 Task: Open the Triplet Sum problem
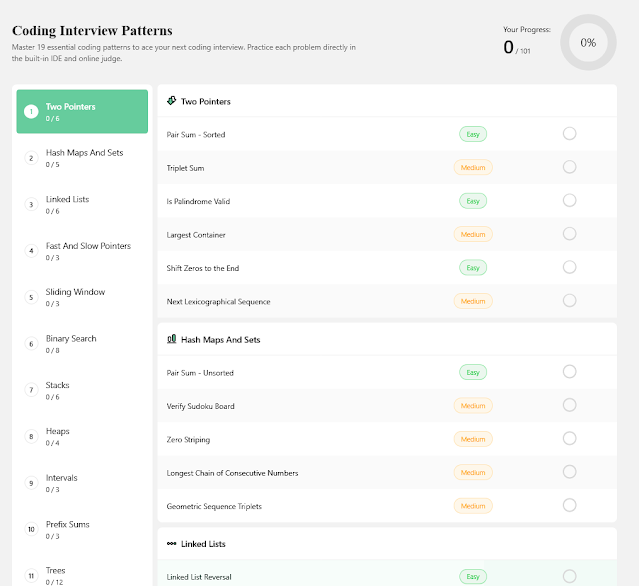coord(185,168)
